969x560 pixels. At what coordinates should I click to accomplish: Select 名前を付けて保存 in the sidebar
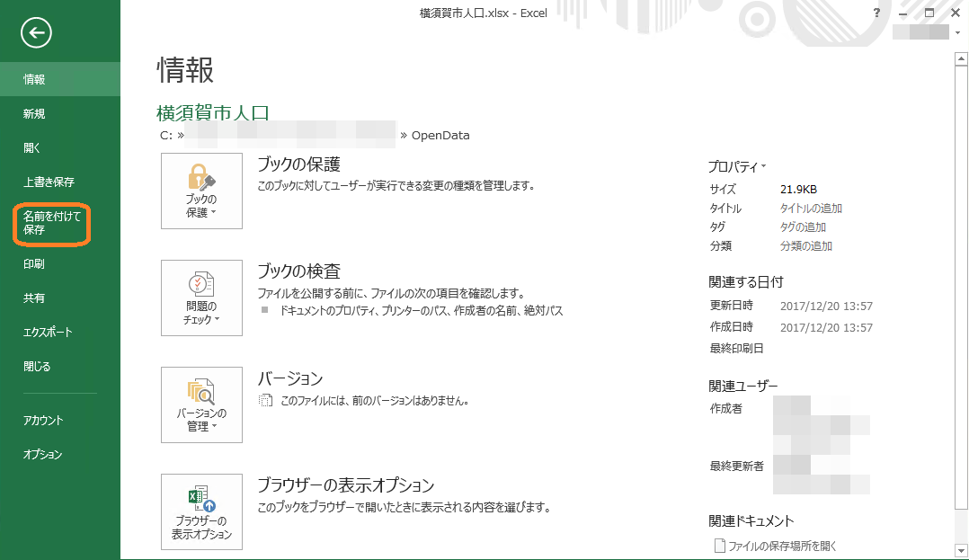pyautogui.click(x=51, y=223)
